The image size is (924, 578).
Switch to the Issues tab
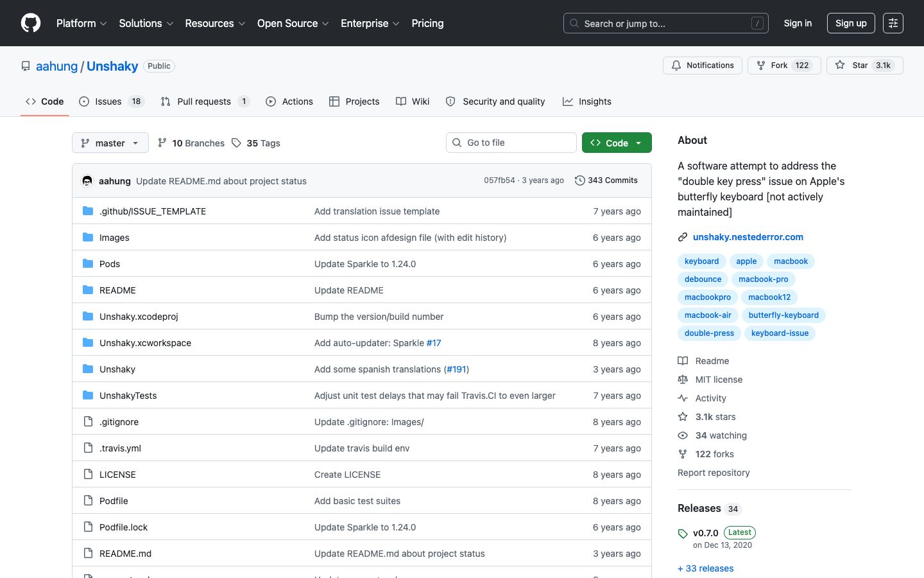click(112, 101)
